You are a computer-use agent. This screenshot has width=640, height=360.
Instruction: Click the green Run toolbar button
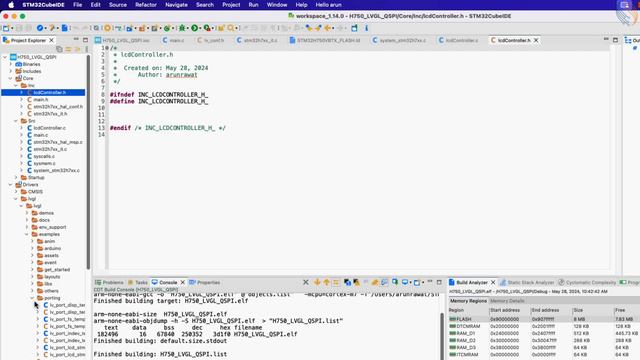pos(195,28)
